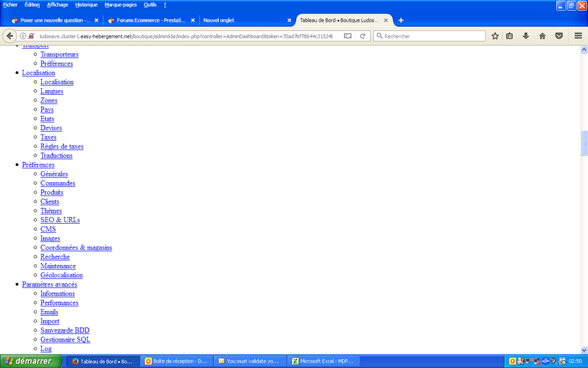This screenshot has width=588, height=368.
Task: Save to Pocket icon
Action: [x=559, y=36]
